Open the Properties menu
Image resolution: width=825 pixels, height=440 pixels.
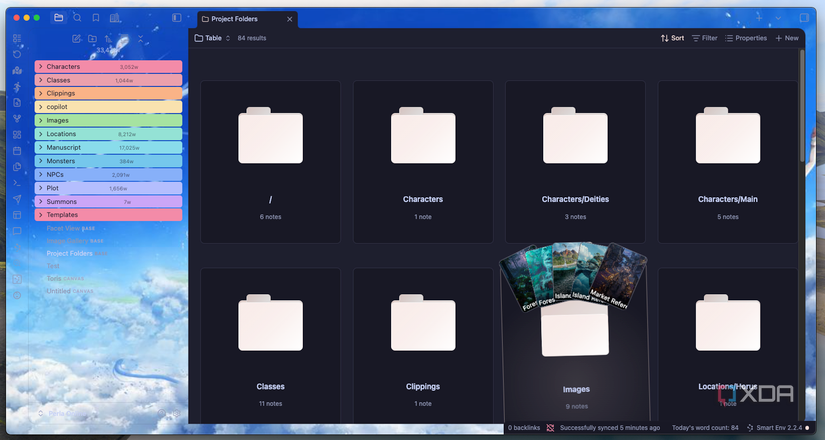[746, 38]
